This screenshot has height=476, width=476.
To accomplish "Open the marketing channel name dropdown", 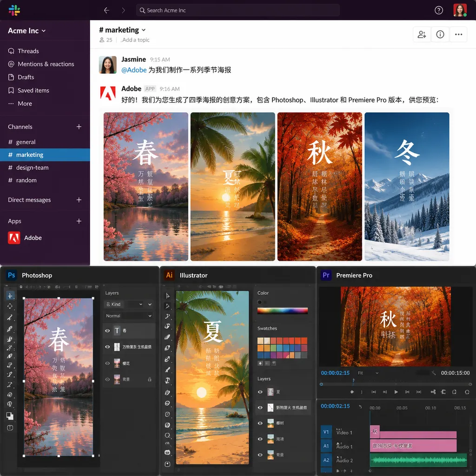I will pyautogui.click(x=122, y=30).
